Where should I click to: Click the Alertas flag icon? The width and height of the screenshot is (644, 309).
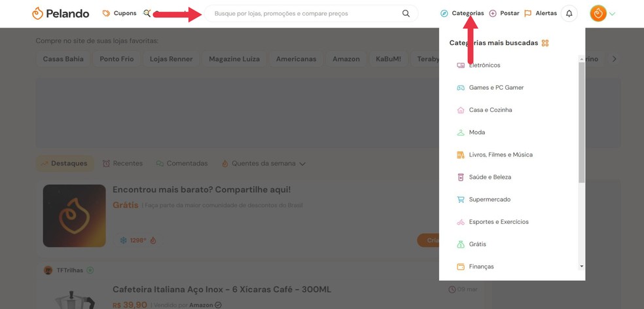click(528, 14)
